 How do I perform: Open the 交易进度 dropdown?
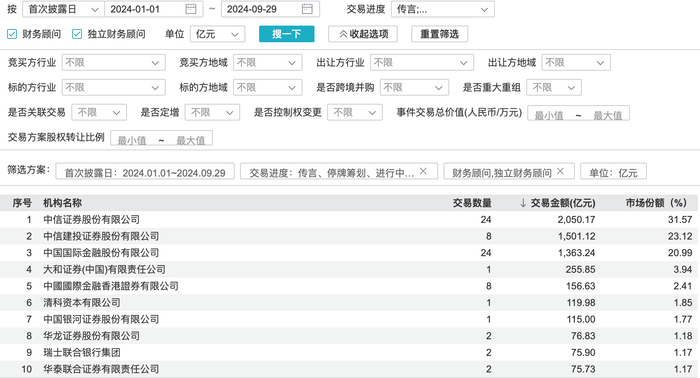coord(442,9)
